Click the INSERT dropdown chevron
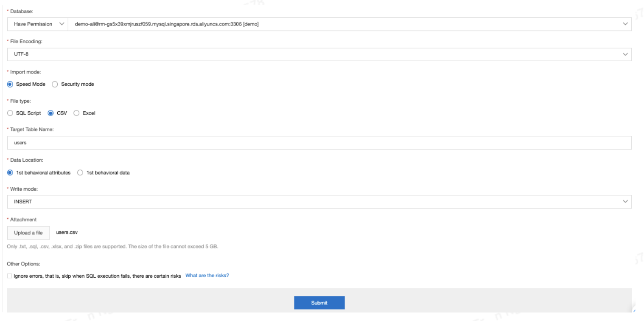This screenshot has width=644, height=321. [624, 201]
